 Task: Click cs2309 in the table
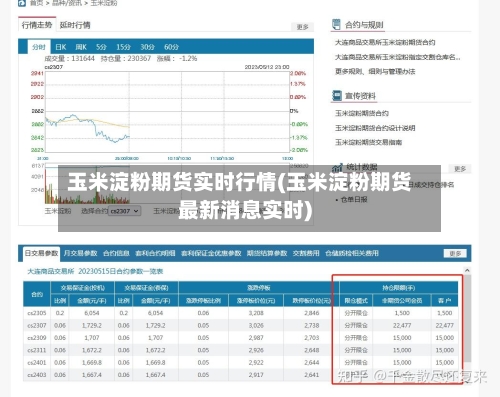click(37, 338)
